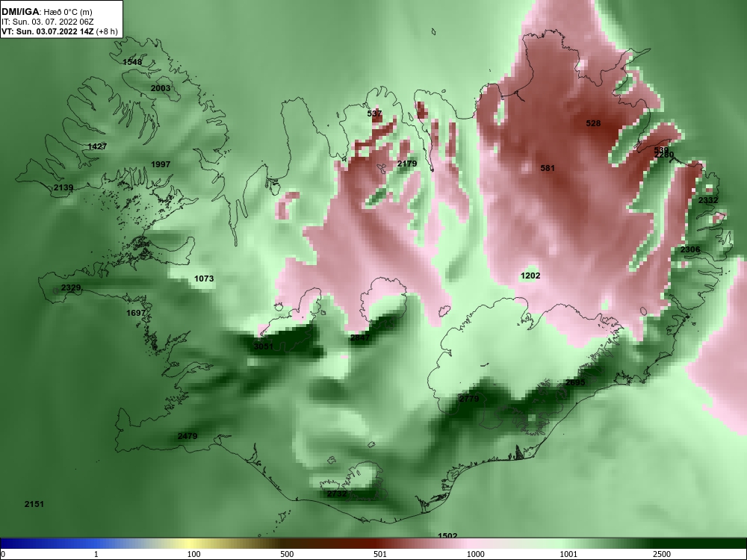Select the 1202 height label
The width and height of the screenshot is (747, 560).
click(x=530, y=276)
